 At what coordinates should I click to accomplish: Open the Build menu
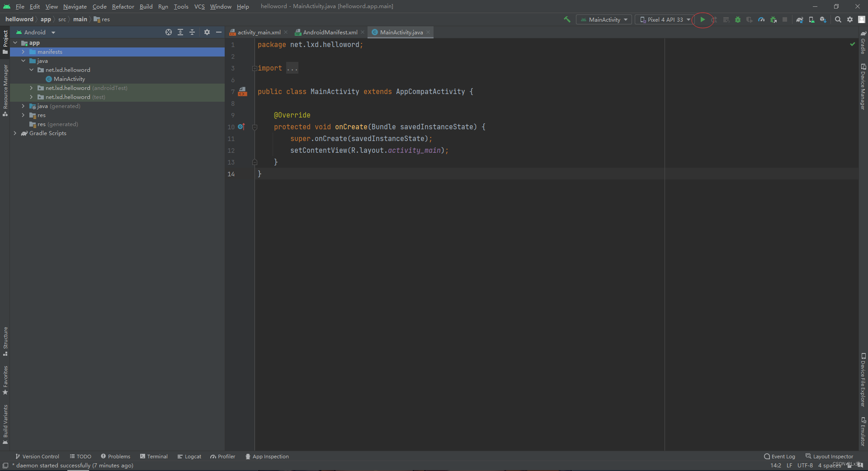(146, 6)
